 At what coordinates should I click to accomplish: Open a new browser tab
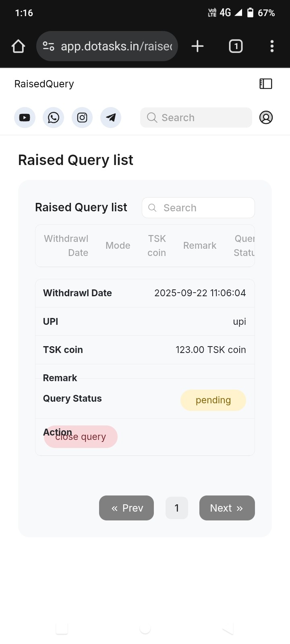pyautogui.click(x=197, y=46)
